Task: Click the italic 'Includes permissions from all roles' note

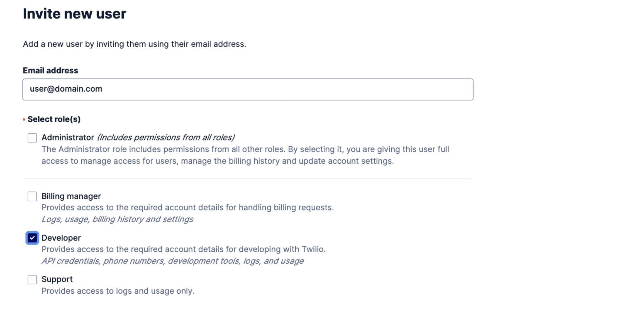Action: pos(166,137)
